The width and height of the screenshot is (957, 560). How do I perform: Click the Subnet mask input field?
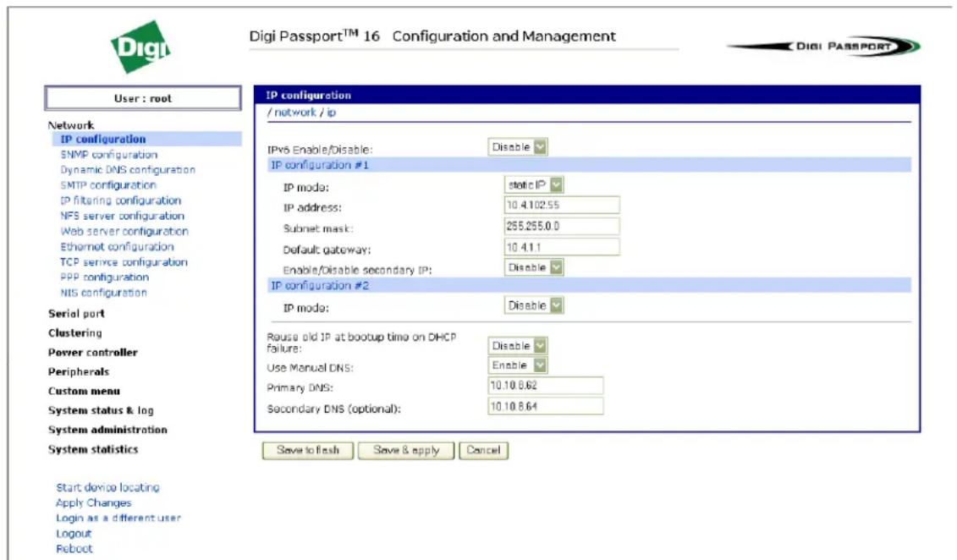(562, 226)
